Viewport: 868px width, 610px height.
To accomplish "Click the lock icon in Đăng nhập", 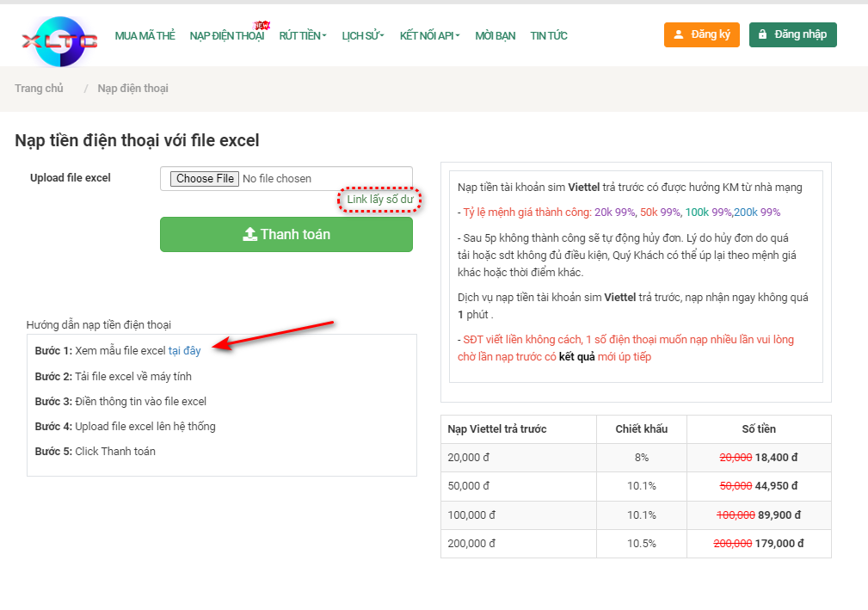I will pyautogui.click(x=762, y=34).
